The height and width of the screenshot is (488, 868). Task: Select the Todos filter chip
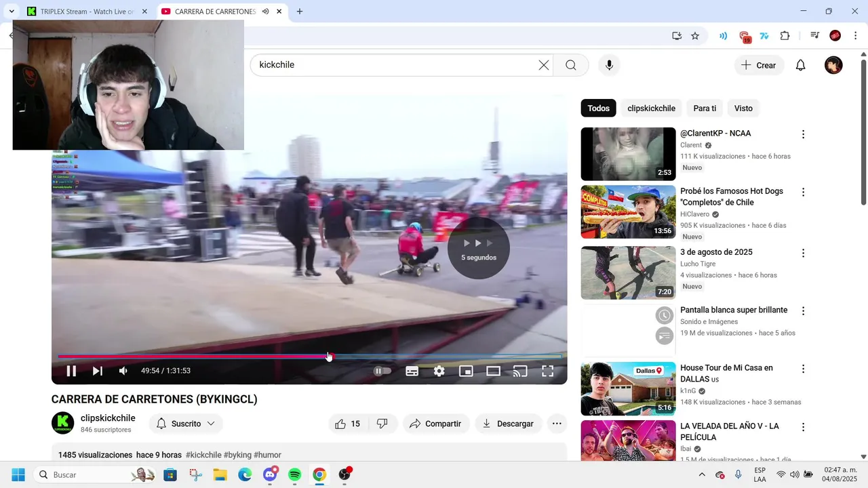point(599,108)
